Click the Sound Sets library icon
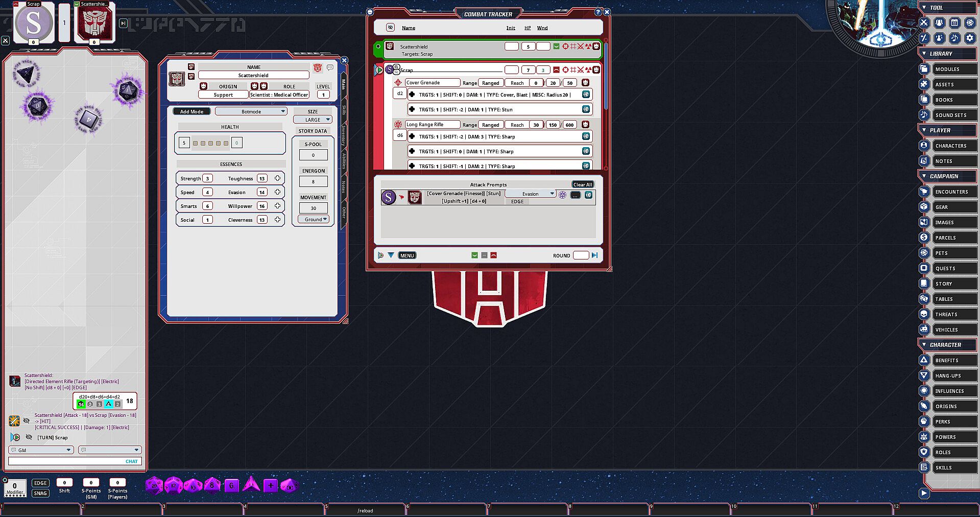The image size is (980, 517). (924, 115)
